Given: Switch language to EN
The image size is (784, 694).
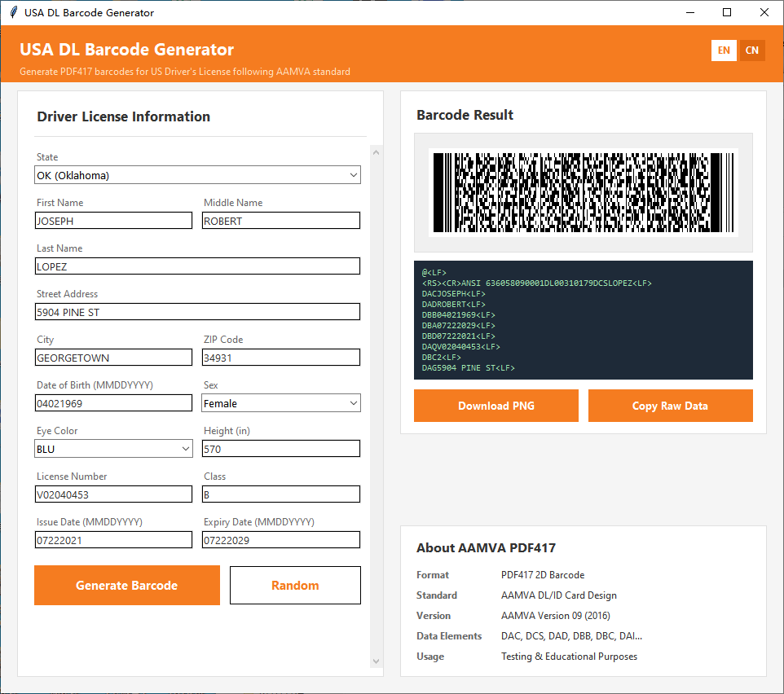Looking at the screenshot, I should coord(724,51).
